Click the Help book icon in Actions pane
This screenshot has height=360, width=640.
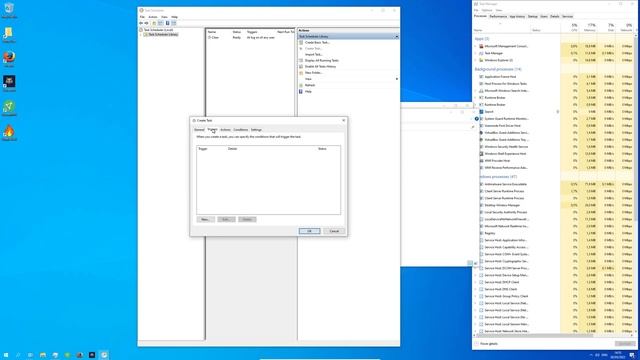(301, 91)
